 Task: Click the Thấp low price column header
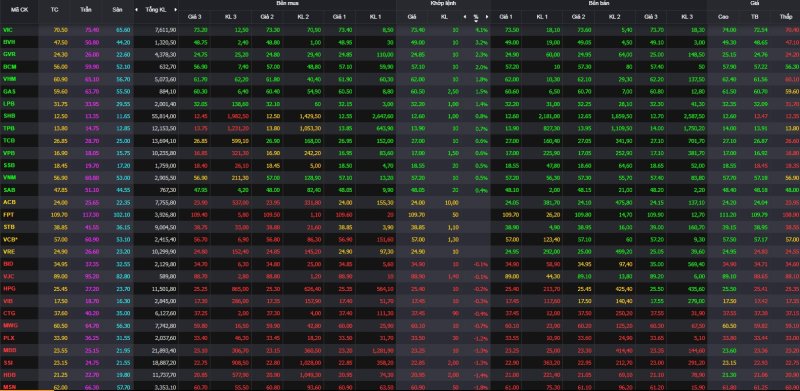pyautogui.click(x=786, y=16)
